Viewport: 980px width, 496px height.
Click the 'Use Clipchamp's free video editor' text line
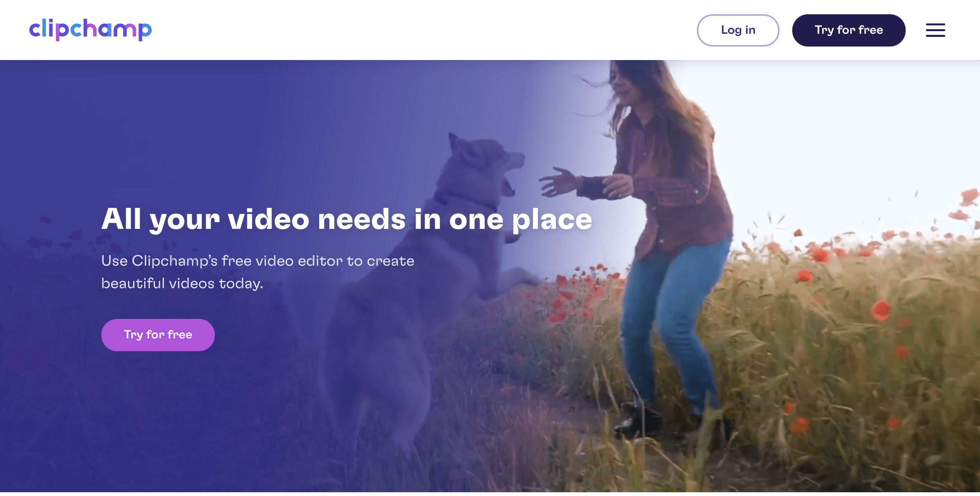[x=258, y=261]
